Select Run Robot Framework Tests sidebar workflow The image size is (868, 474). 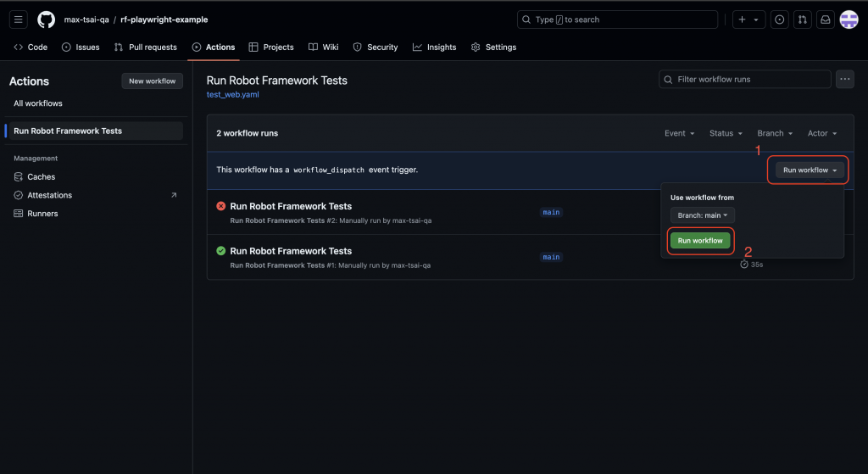tap(94, 131)
